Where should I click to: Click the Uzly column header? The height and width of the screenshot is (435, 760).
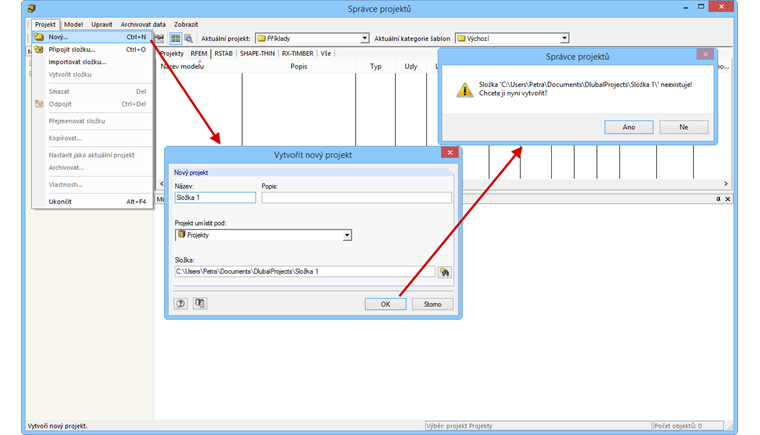[x=411, y=66]
